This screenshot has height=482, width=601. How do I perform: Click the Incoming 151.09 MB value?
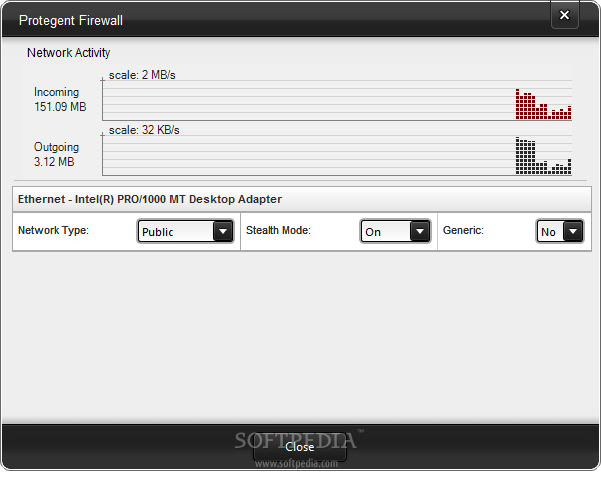click(x=60, y=107)
